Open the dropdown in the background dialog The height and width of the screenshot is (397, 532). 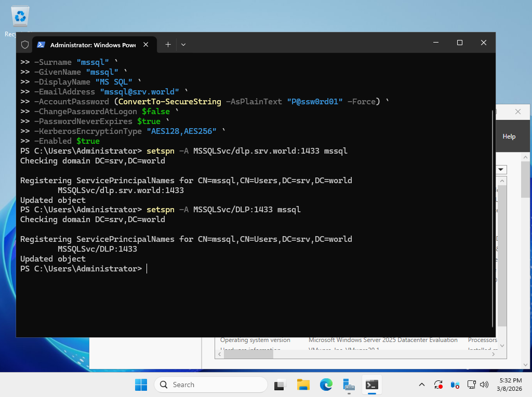point(500,169)
